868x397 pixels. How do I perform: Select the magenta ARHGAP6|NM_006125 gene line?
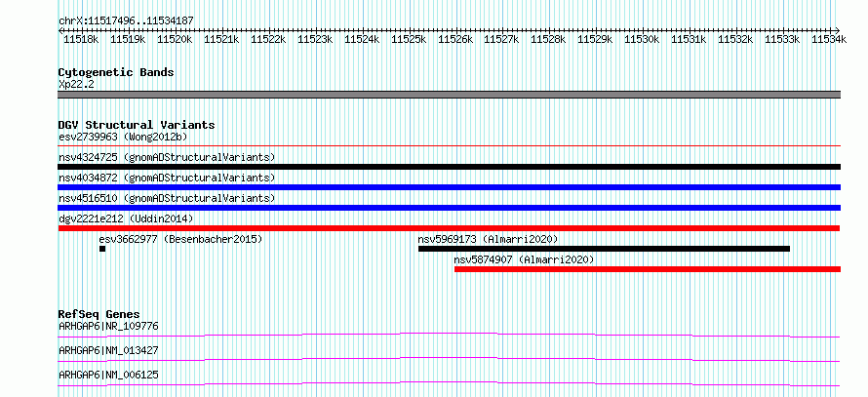[x=450, y=383]
